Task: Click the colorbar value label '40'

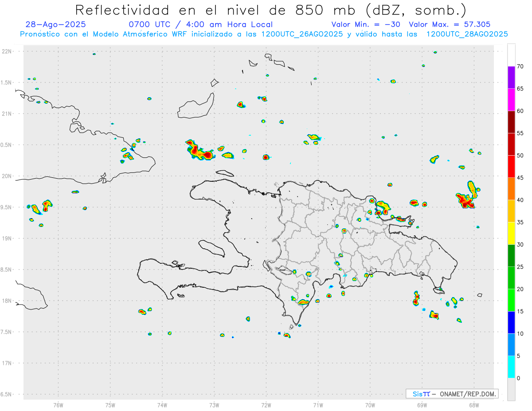Action: click(520, 200)
